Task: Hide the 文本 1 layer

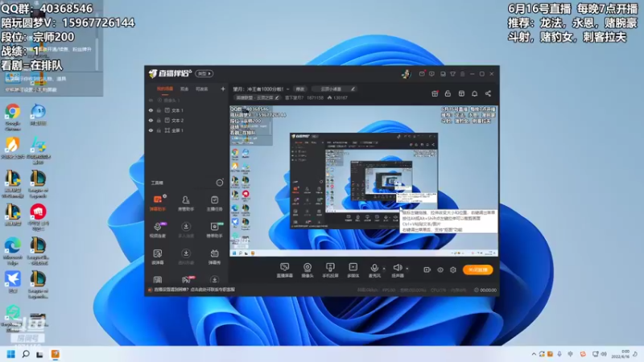Action: pos(151,110)
